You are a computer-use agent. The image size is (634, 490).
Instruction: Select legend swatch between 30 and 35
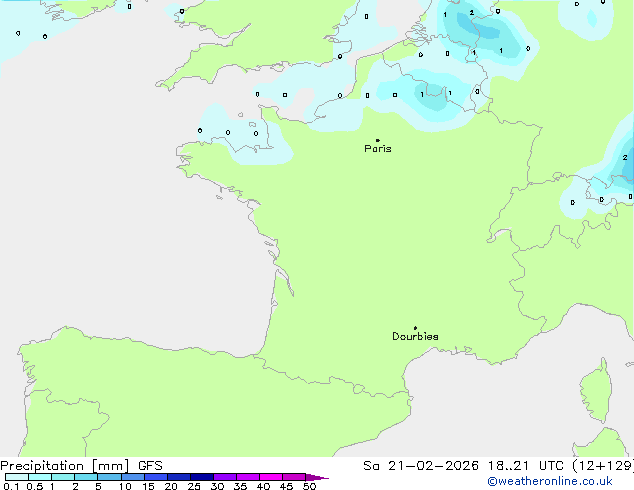tap(225, 477)
